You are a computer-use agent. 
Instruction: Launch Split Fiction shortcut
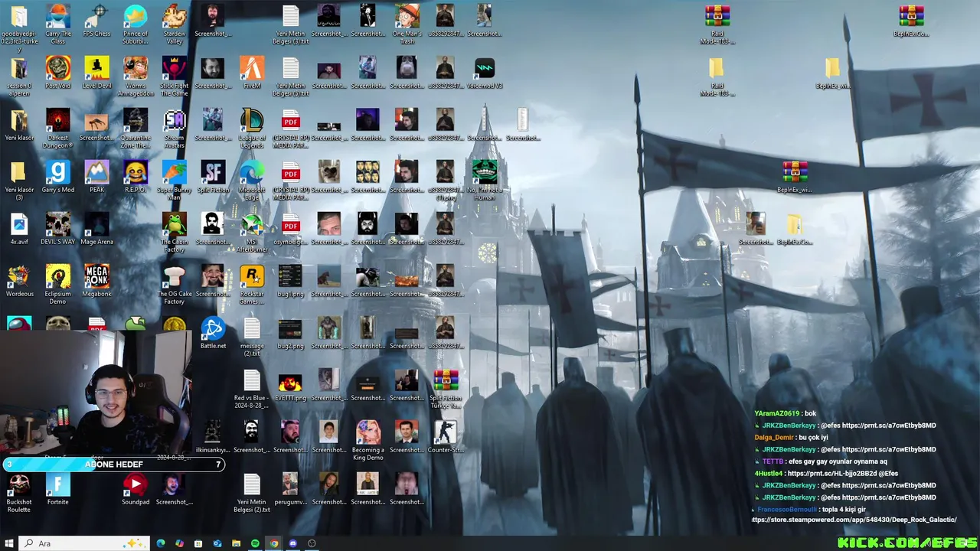point(213,177)
